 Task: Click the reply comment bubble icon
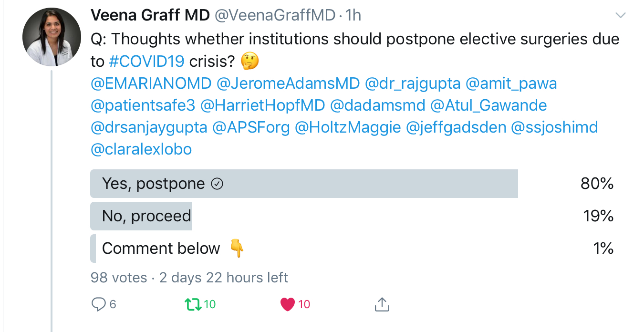pos(98,304)
